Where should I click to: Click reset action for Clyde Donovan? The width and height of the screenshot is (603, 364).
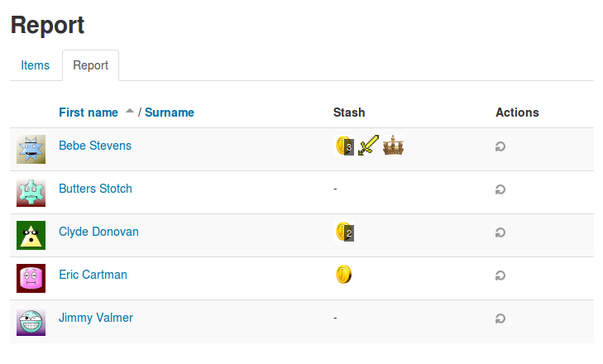point(500,232)
